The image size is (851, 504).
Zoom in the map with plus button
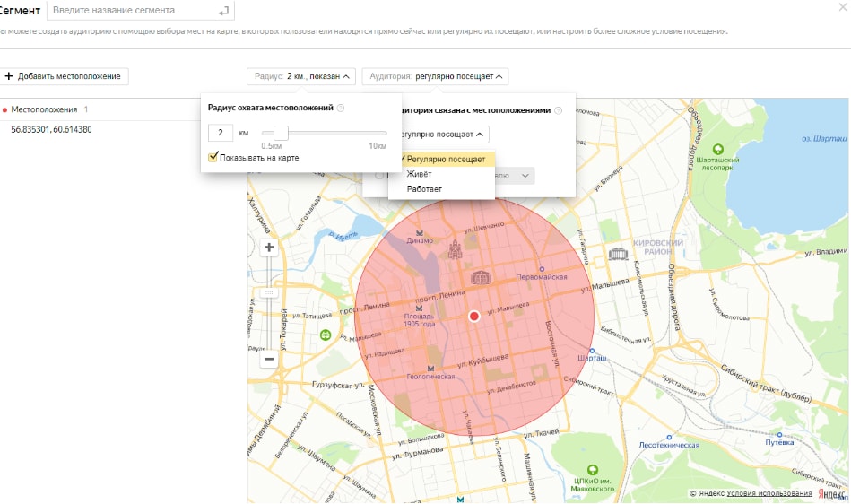pyautogui.click(x=268, y=248)
